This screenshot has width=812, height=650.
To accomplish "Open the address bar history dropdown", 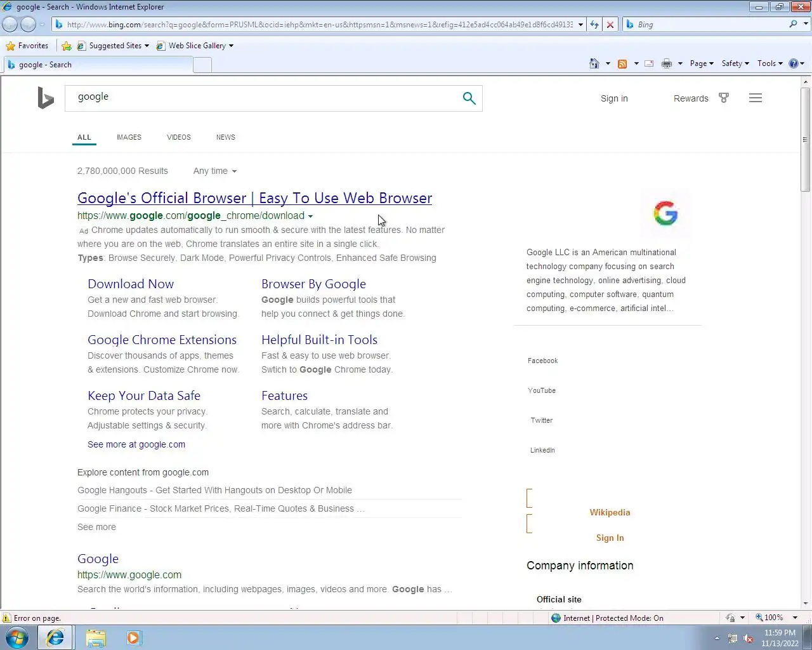I will tap(580, 25).
